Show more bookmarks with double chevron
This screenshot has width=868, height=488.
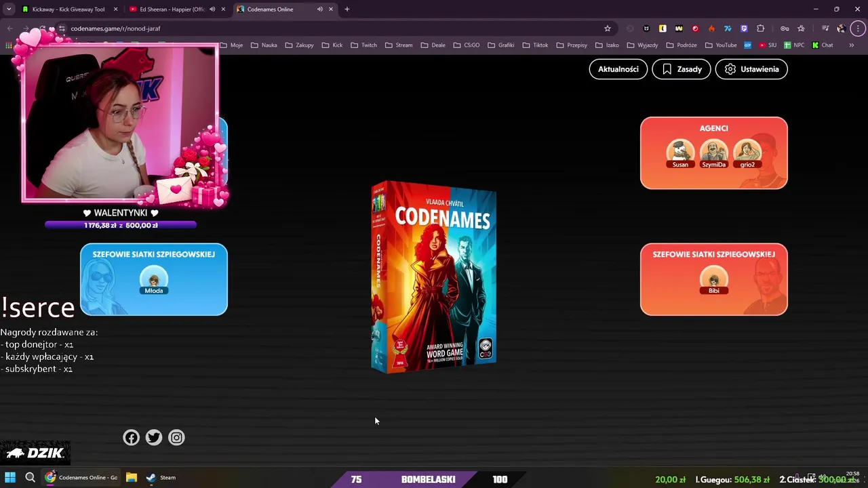coord(851,45)
